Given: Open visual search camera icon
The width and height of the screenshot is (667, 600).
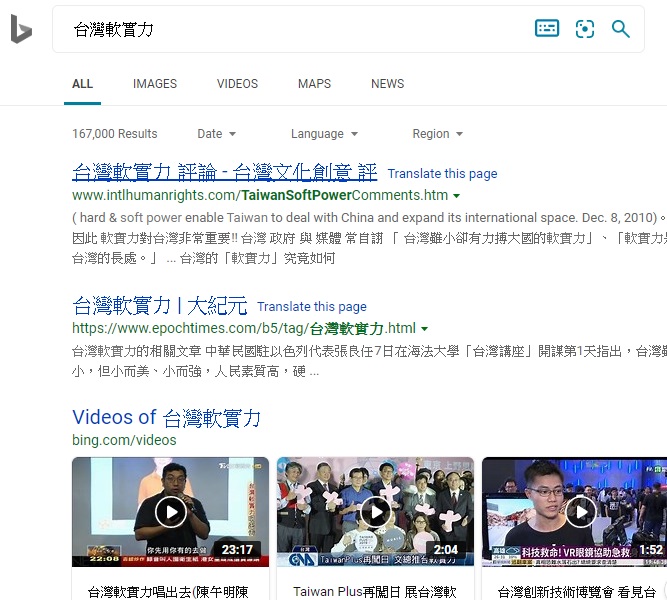Looking at the screenshot, I should 585,29.
